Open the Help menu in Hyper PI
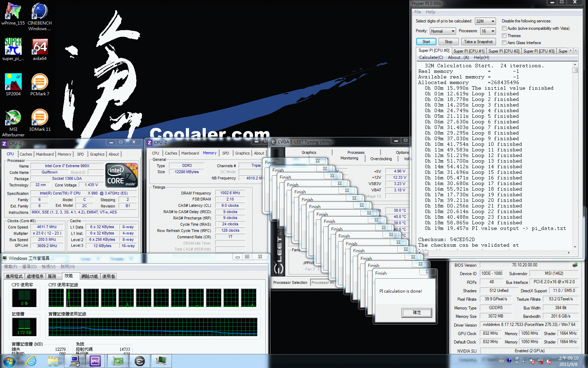Screen dimensions: 588x368 click(430, 12)
